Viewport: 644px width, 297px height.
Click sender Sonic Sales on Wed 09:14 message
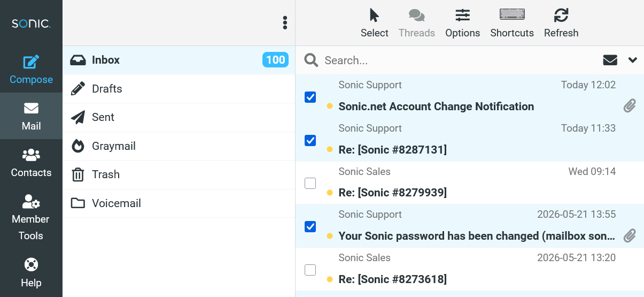[x=364, y=171]
